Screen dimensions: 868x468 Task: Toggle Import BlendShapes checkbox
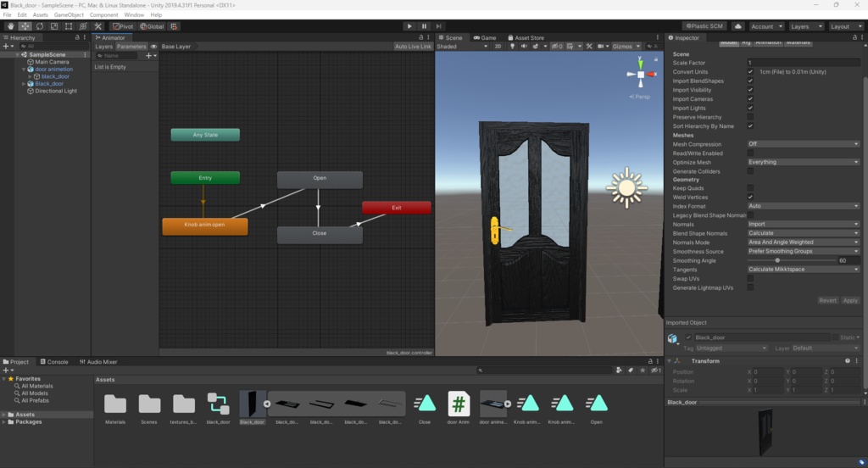[x=750, y=81]
